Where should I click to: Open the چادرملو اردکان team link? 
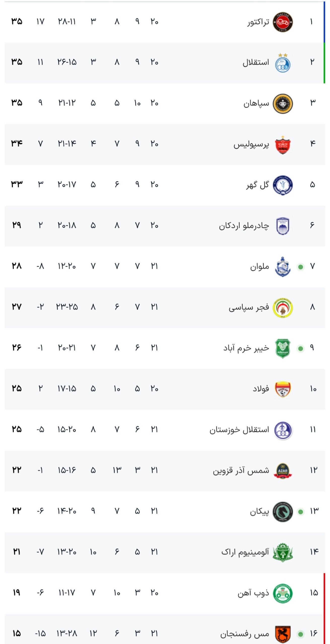(x=244, y=226)
